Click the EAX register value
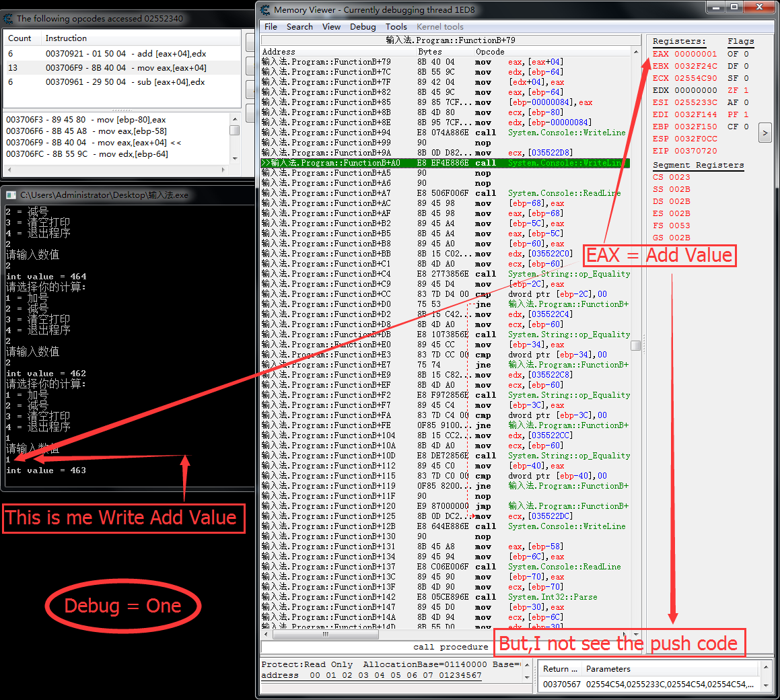This screenshot has width=780, height=700. tap(696, 54)
